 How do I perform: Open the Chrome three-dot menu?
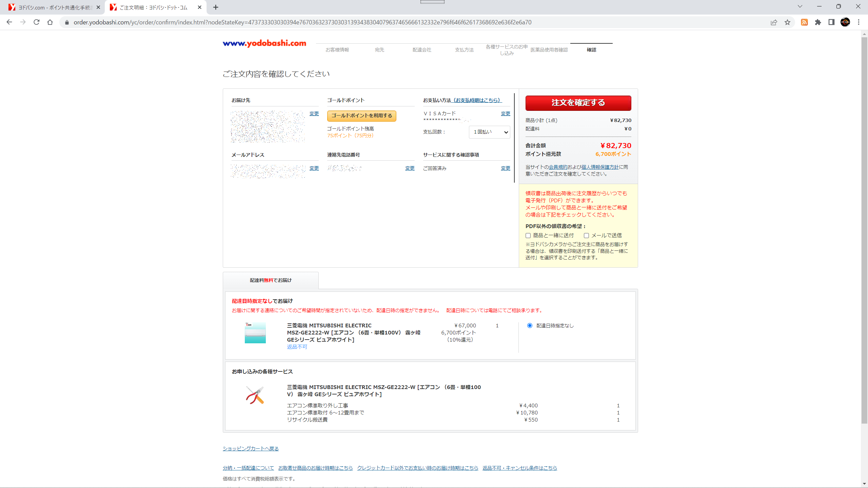(x=859, y=22)
